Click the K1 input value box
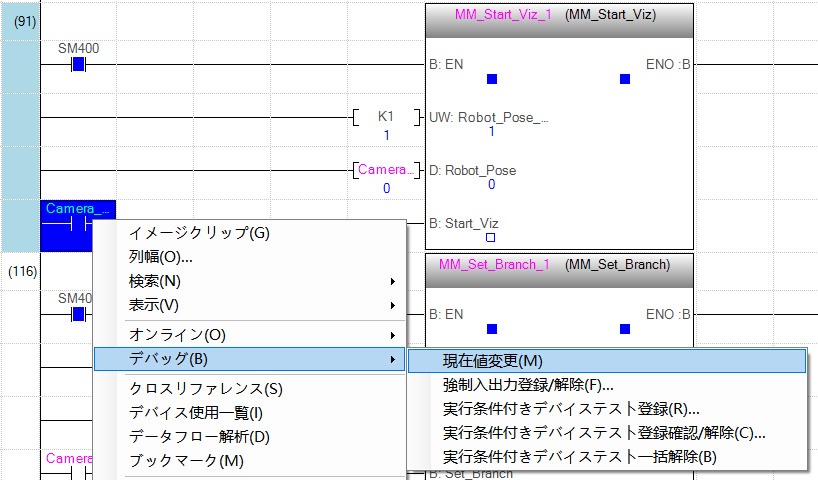Screen dimensions: 818x480 386,118
